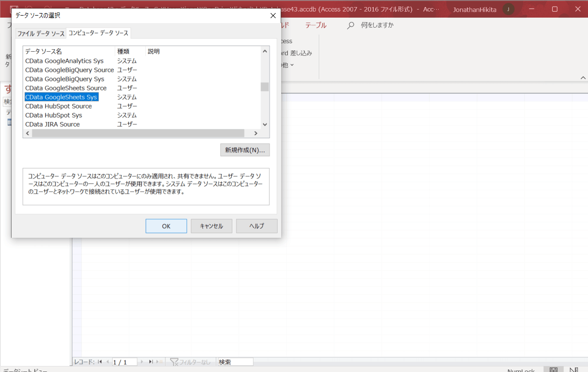
Task: Pick CData GoogleSheets Source entry
Action: pos(65,88)
